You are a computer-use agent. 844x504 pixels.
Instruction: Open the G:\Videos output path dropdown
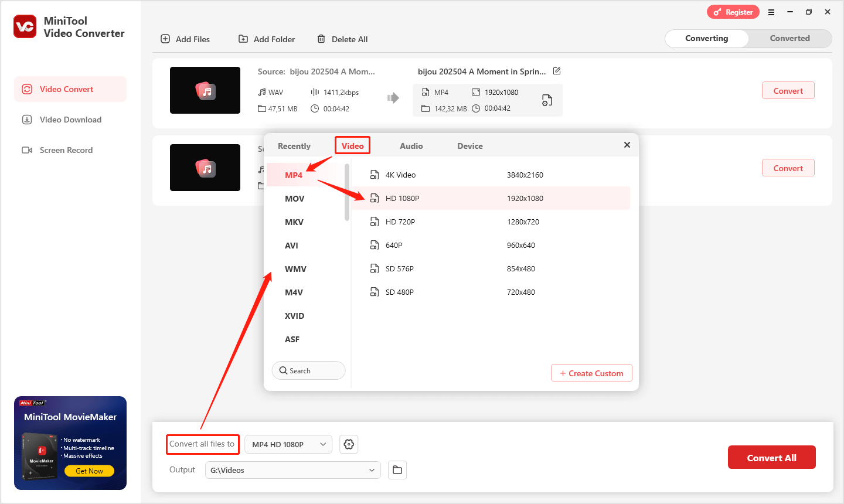click(293, 470)
